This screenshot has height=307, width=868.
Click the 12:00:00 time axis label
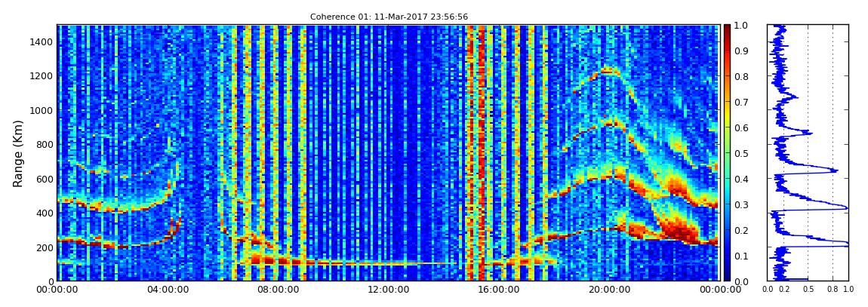[x=387, y=290]
